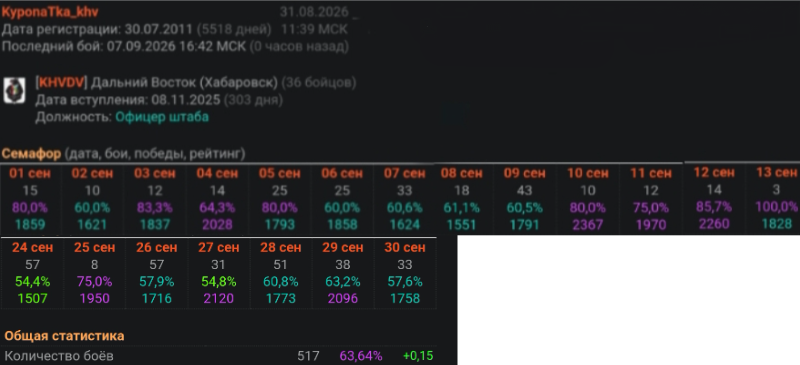Select the Офицер штаба position text
800x365 pixels.
pyautogui.click(x=162, y=117)
